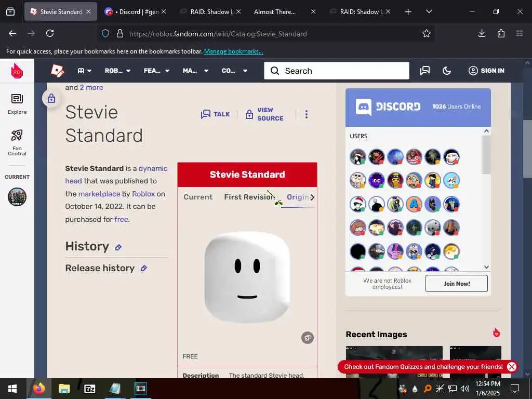This screenshot has width=532, height=399.
Task: Click the Manage bookmarks... link
Action: (x=233, y=51)
